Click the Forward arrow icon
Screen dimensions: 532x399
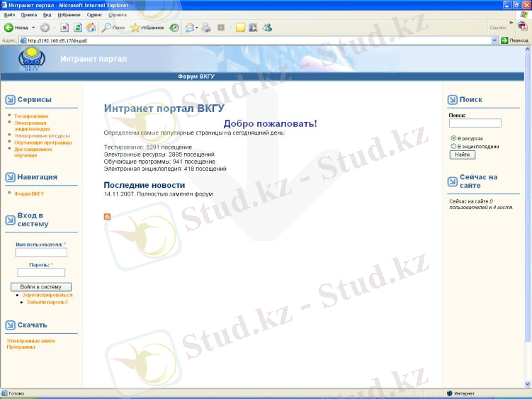click(45, 28)
